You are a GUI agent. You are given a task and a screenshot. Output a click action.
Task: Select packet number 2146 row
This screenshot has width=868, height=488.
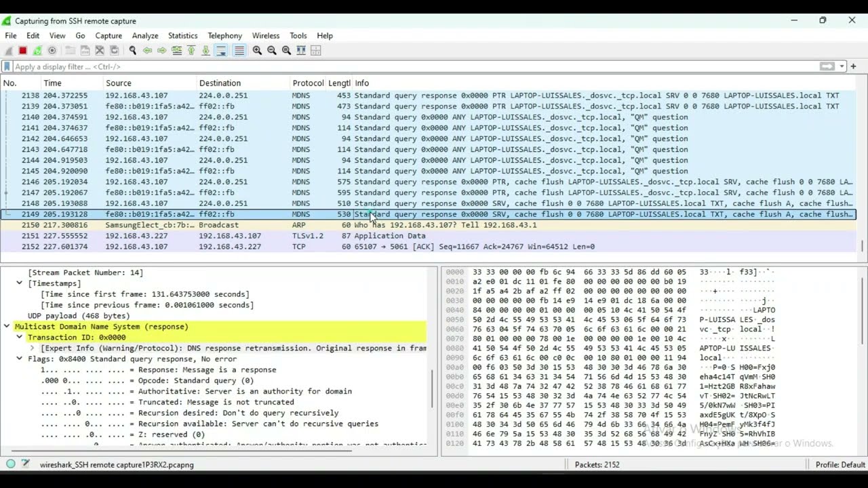(x=429, y=182)
